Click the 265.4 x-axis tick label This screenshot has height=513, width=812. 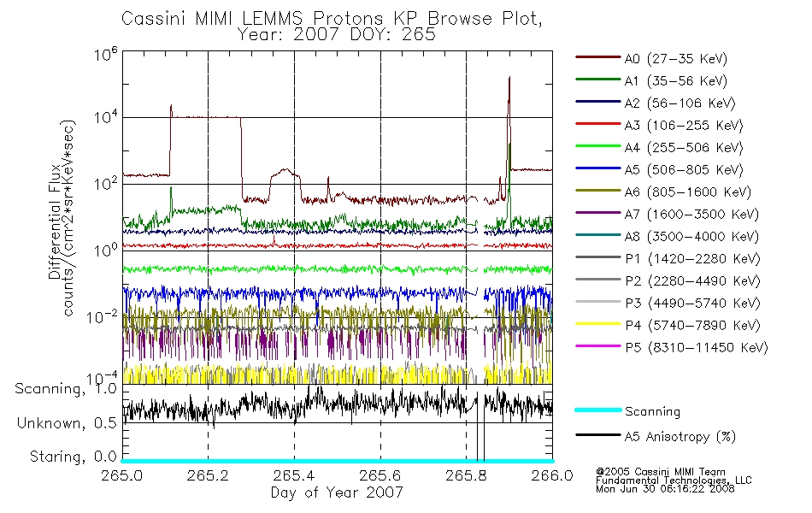(x=294, y=475)
